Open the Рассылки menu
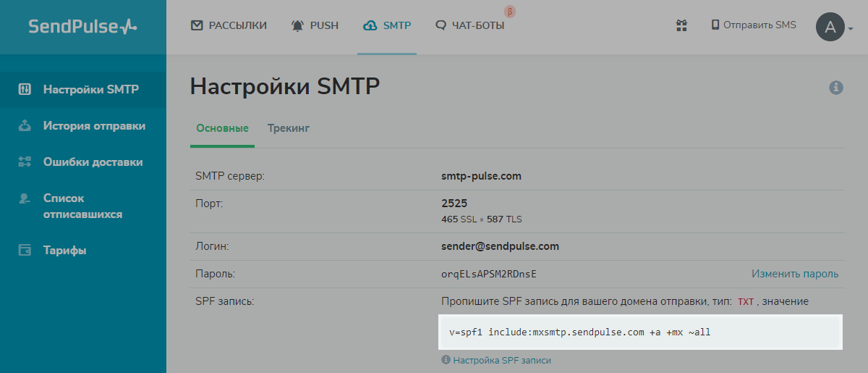This screenshot has width=868, height=373. (229, 25)
